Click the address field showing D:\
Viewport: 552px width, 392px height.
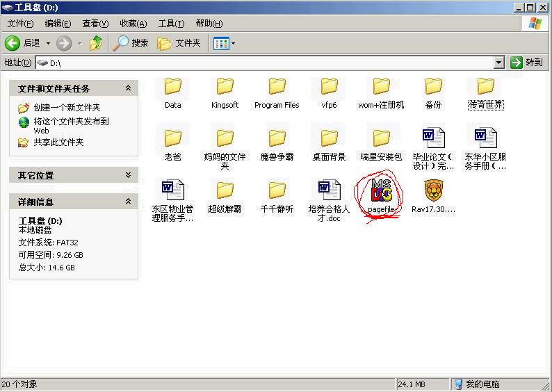(264, 63)
